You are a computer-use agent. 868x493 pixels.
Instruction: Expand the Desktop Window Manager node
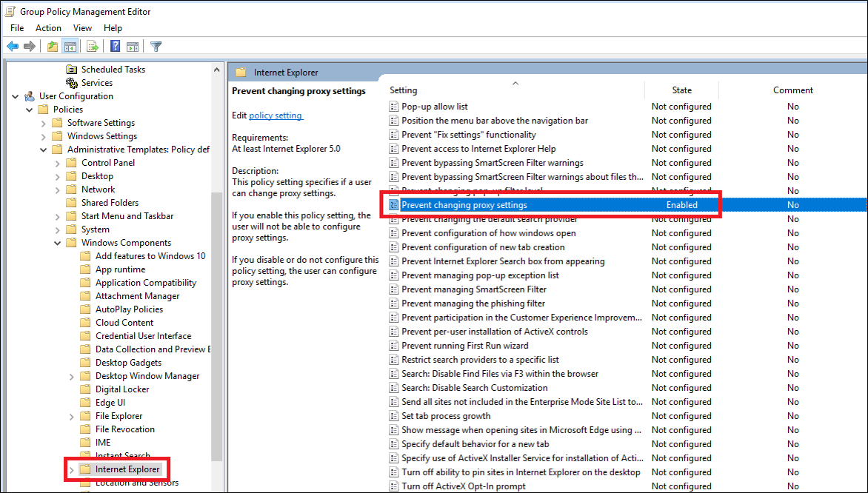[71, 376]
